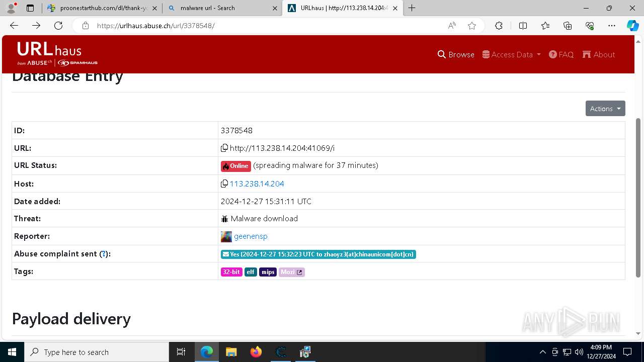Viewport: 644px width, 362px height.
Task: Open the About page
Action: [599, 54]
